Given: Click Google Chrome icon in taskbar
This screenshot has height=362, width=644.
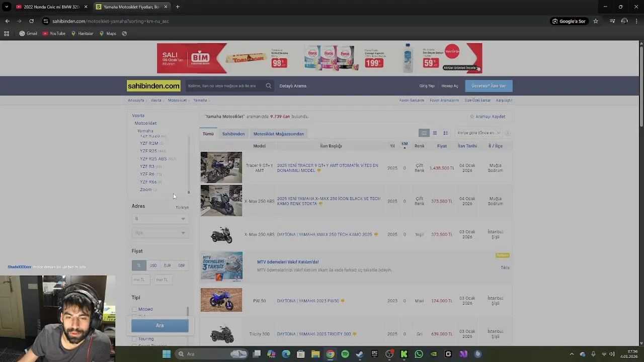Looking at the screenshot, I should (x=330, y=354).
